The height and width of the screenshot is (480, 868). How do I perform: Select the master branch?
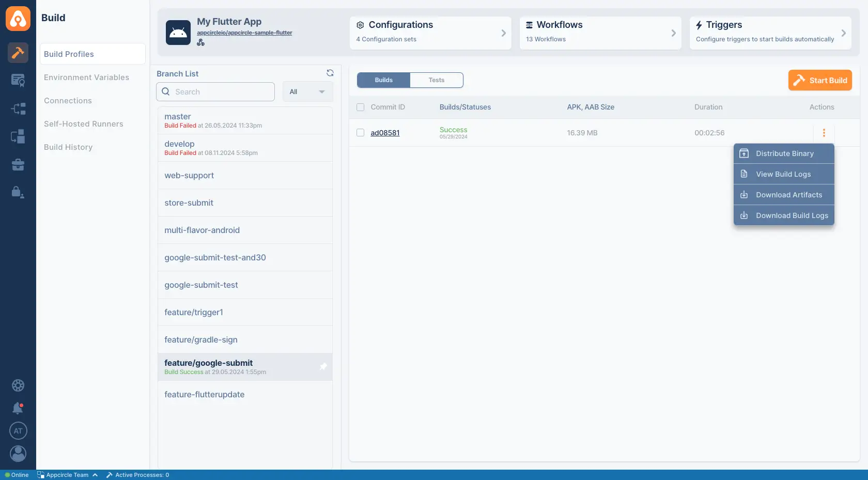[245, 120]
